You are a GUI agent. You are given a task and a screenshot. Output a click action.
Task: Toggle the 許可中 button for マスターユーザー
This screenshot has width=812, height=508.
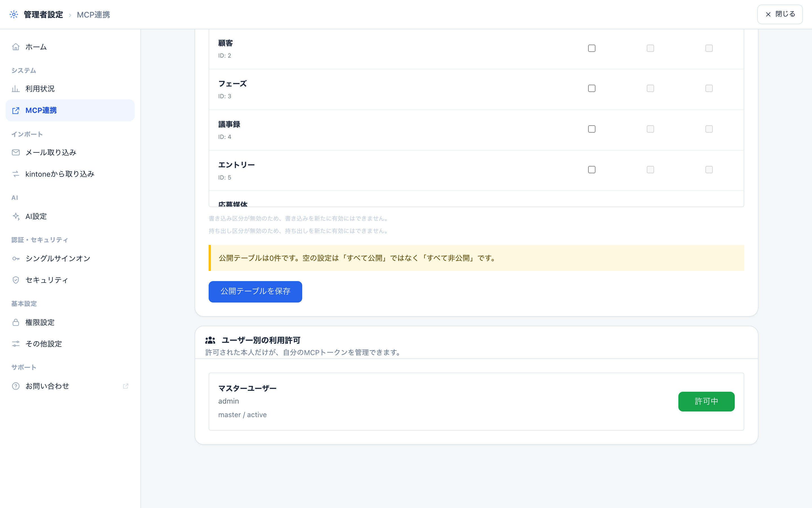706,401
